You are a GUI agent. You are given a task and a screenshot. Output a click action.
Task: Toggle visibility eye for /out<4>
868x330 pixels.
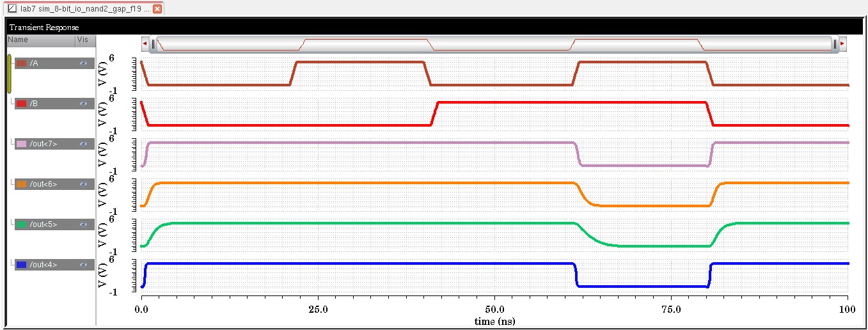click(83, 265)
